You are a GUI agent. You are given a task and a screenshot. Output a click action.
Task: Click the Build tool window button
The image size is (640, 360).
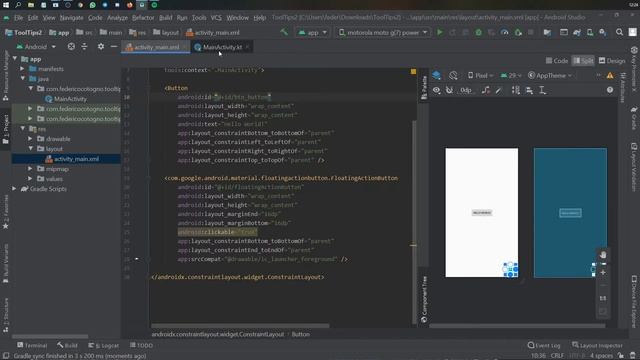coord(67,345)
